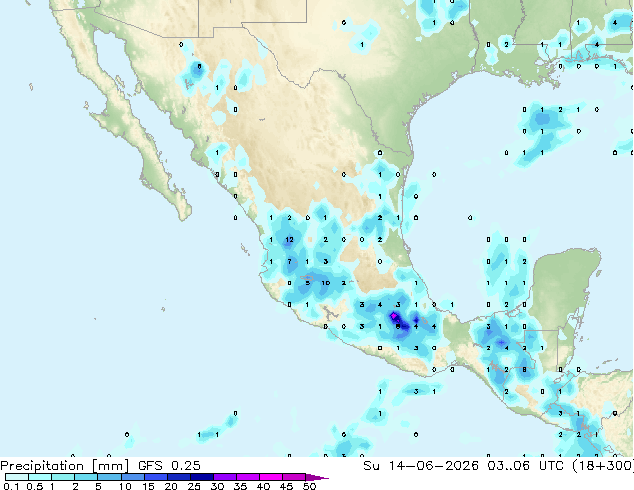Select the 2–5 mm legend swatch
This screenshot has height=490, width=634.
click(x=86, y=477)
